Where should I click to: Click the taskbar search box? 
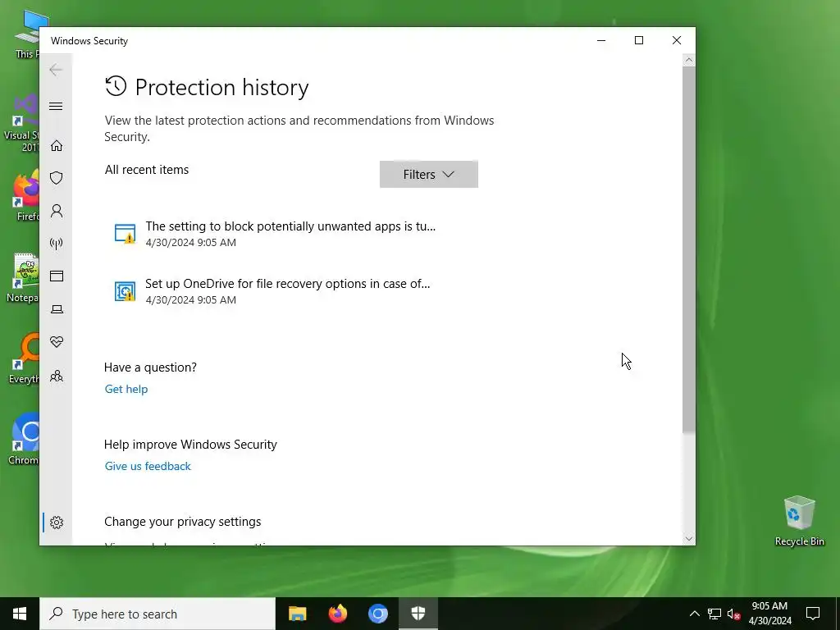157,614
